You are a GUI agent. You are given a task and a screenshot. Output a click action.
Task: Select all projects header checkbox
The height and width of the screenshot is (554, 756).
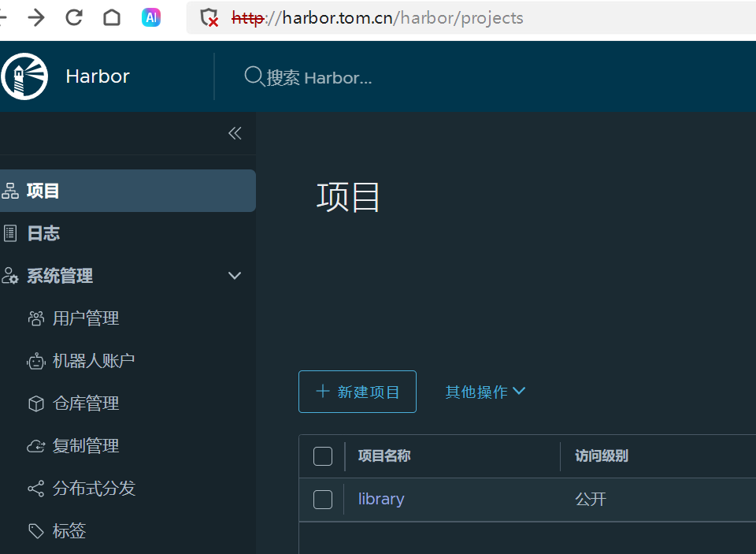click(323, 456)
